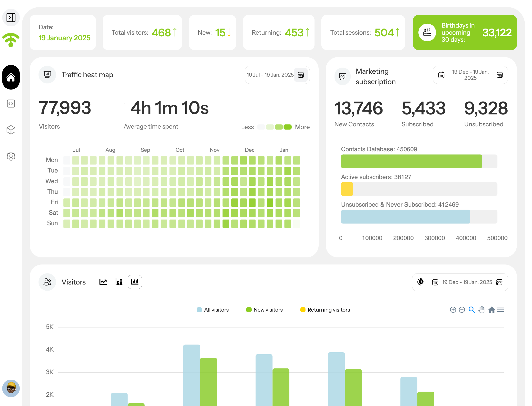Switch Visitors chart to line view
Screen dimensions: 532x406
pyautogui.click(x=103, y=282)
